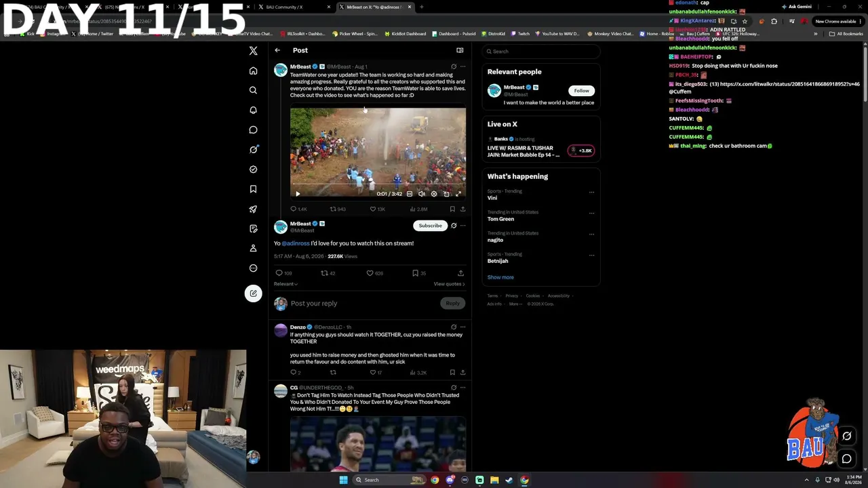Open more options on CG's reply

pos(463,388)
